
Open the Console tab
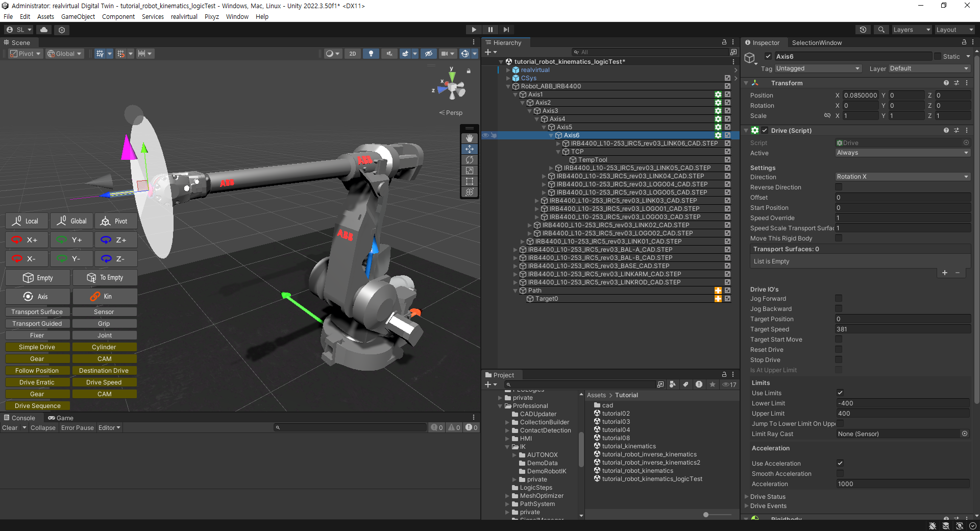coord(19,418)
